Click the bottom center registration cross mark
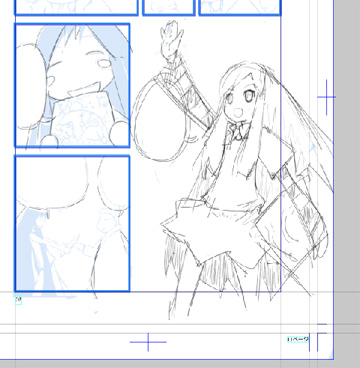The width and height of the screenshot is (360, 368). point(148,342)
